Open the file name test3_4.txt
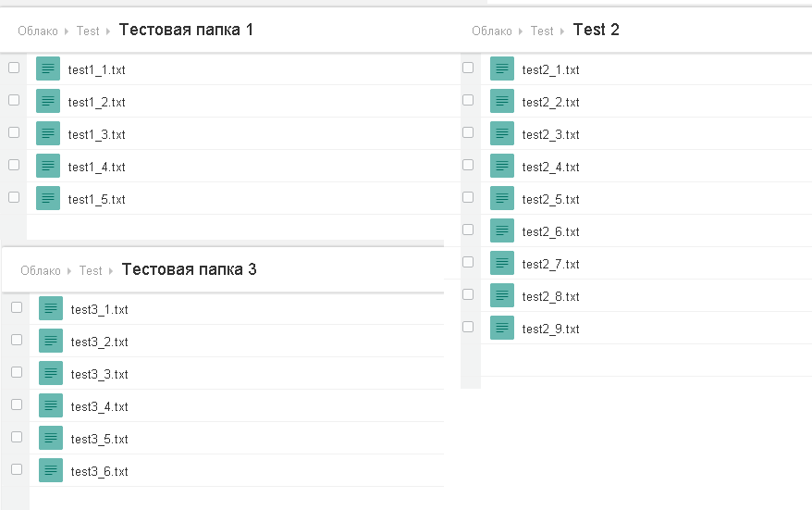Screen dimensions: 812x510 point(100,406)
